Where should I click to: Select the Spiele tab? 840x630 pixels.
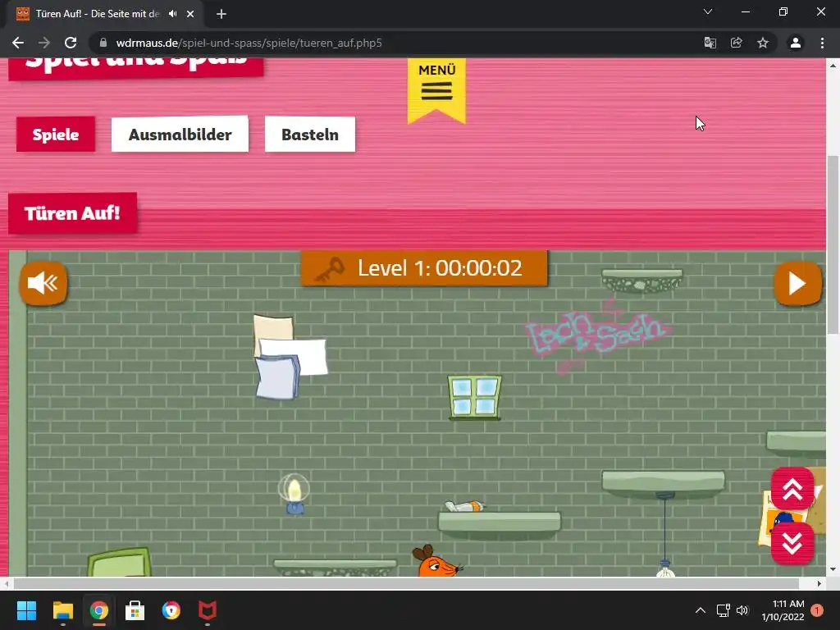point(56,134)
